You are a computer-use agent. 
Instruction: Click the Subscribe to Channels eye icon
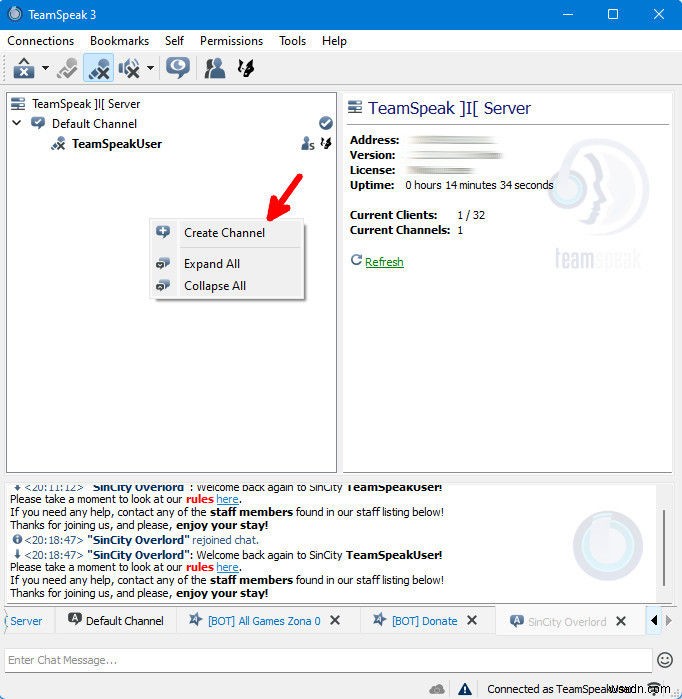178,68
